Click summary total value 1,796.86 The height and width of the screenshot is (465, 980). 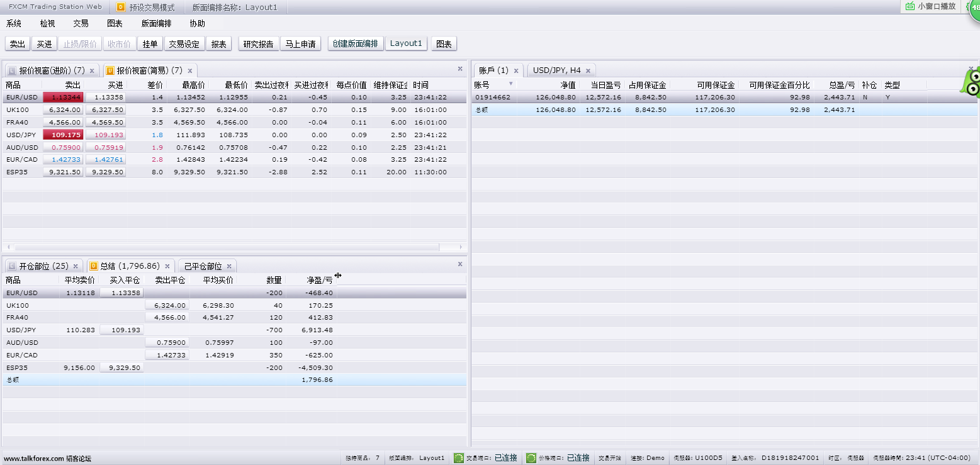pyautogui.click(x=317, y=380)
